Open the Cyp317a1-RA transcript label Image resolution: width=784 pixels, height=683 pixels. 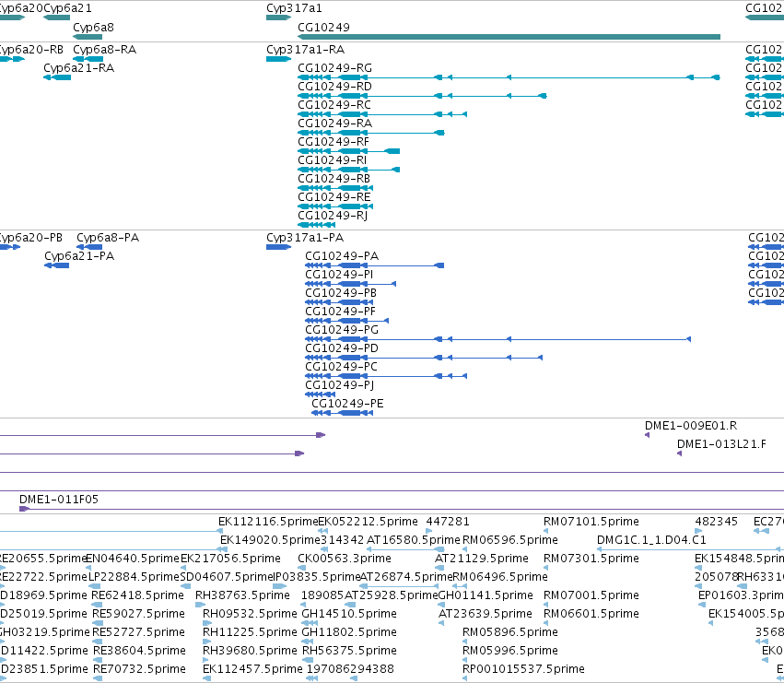click(x=305, y=50)
